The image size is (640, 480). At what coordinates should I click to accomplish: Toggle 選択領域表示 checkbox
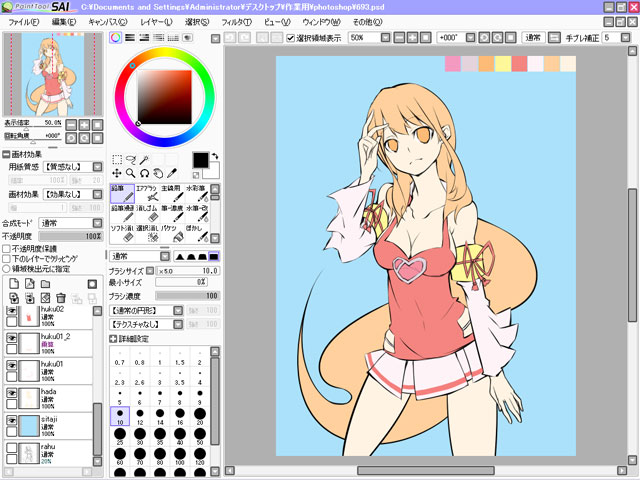click(291, 38)
